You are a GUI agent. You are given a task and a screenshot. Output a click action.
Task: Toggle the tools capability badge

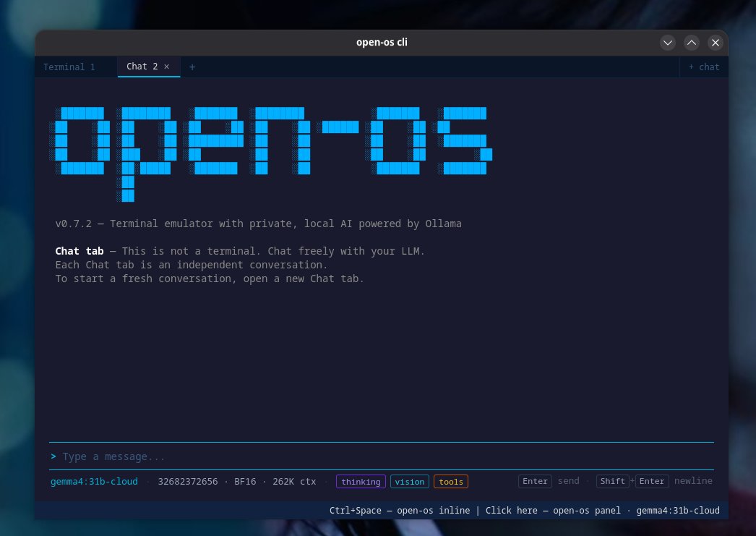pyautogui.click(x=451, y=482)
